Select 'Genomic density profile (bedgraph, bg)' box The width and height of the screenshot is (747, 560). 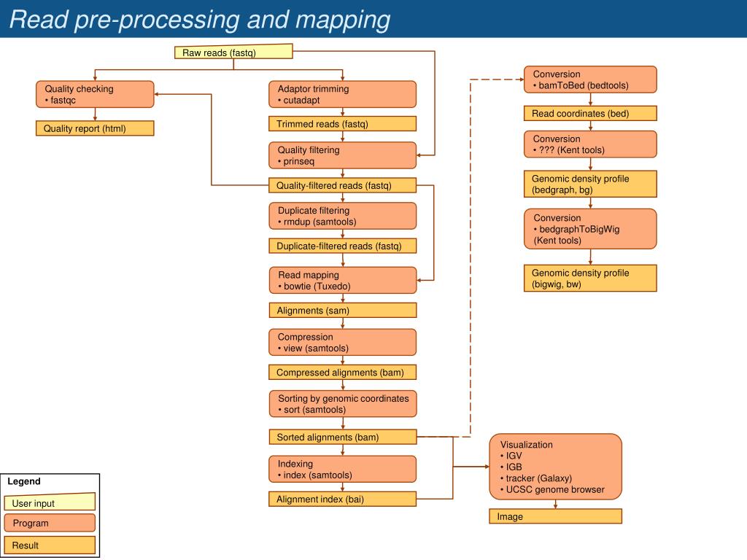[x=590, y=184]
